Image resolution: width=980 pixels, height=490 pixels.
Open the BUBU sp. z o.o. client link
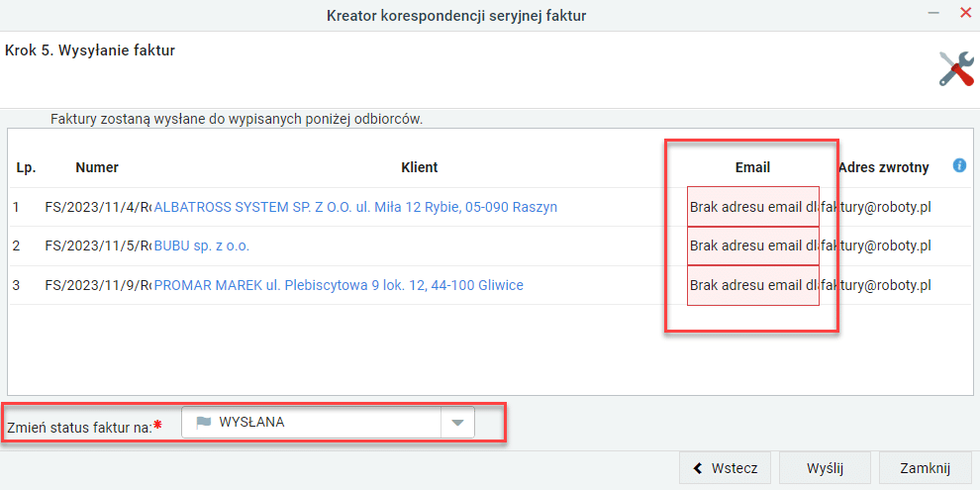pyautogui.click(x=202, y=246)
